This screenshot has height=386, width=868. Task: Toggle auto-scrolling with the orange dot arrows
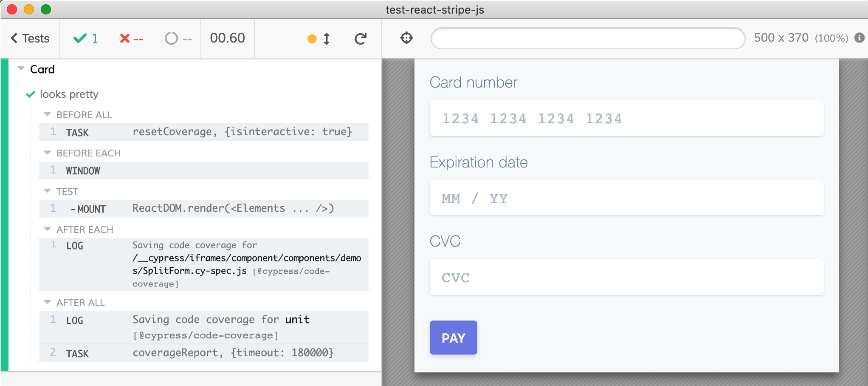pos(318,39)
